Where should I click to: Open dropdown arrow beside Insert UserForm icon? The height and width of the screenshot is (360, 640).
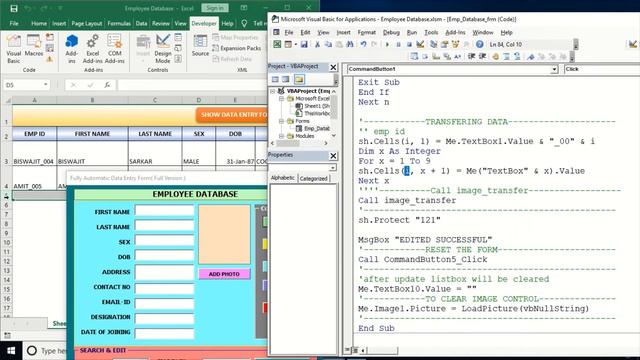(296, 44)
